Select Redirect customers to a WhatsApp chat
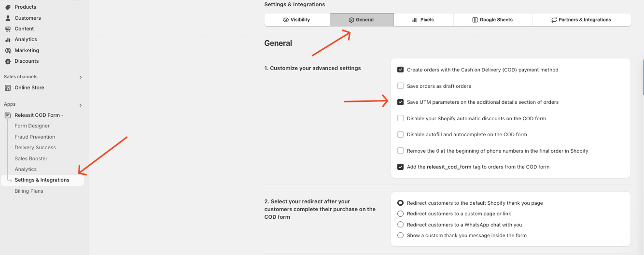The width and height of the screenshot is (644, 255). click(x=400, y=225)
